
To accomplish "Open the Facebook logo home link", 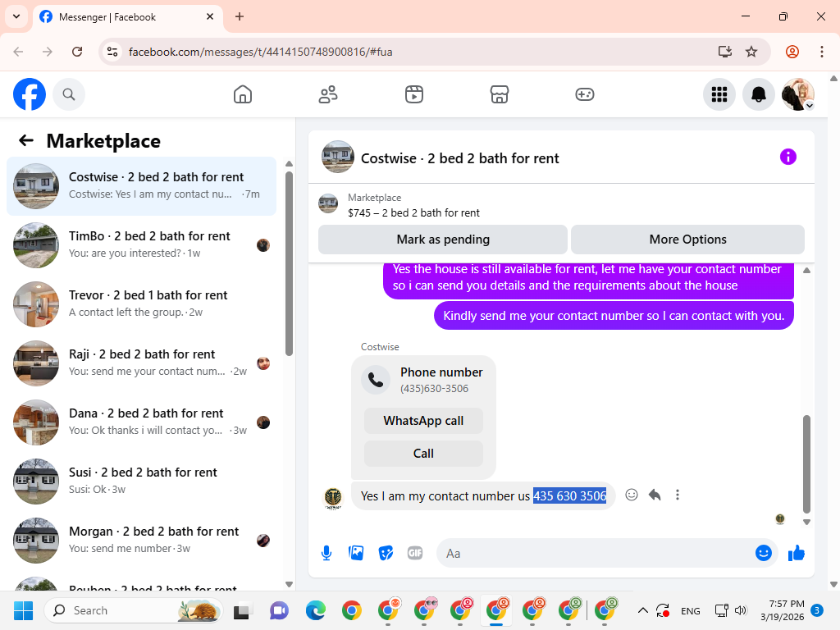I will coord(30,94).
